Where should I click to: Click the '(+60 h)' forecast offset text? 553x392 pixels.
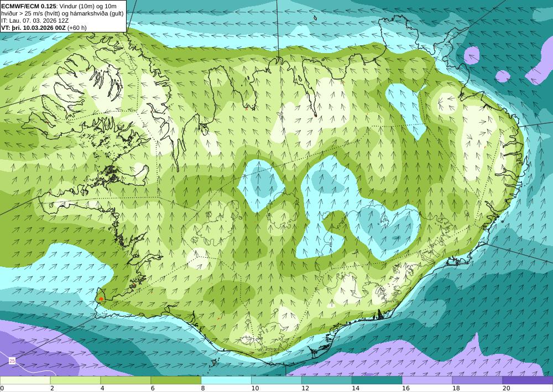[77, 28]
